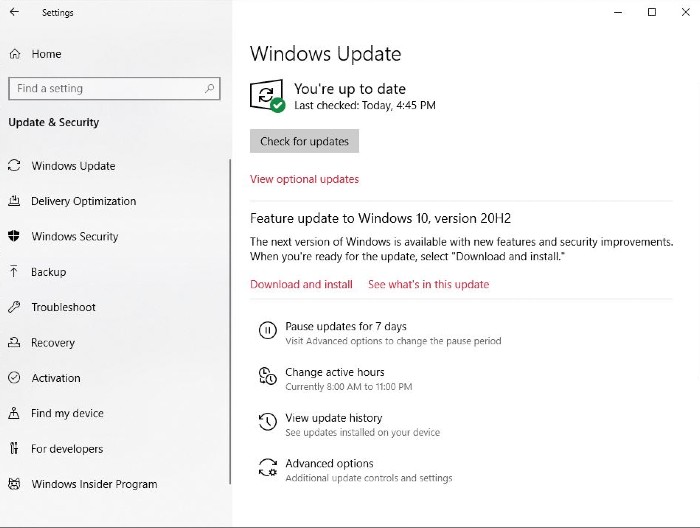Open Delivery Optimization settings
The image size is (700, 528).
83,201
